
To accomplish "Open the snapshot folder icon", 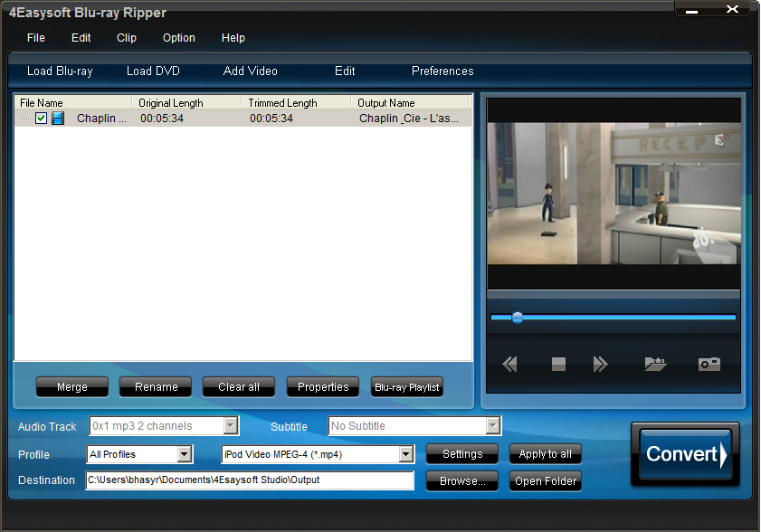I will [x=655, y=364].
